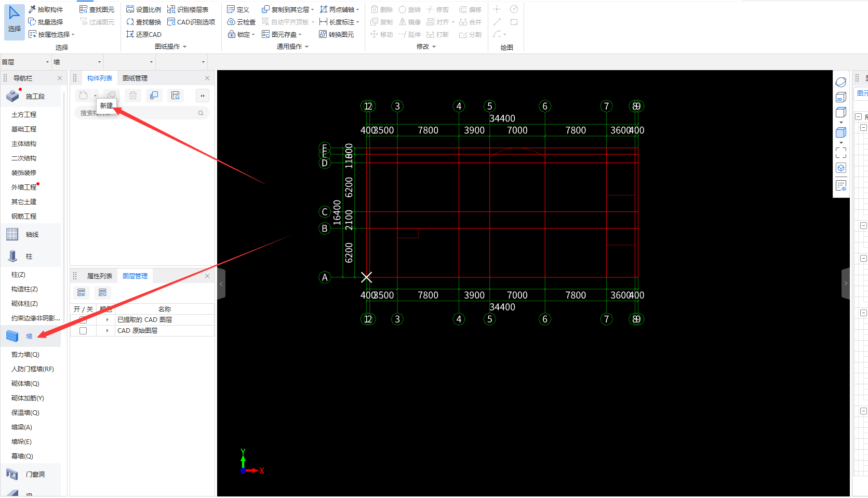Select 两点辅轴 two-point auxiliary axis

tap(339, 9)
